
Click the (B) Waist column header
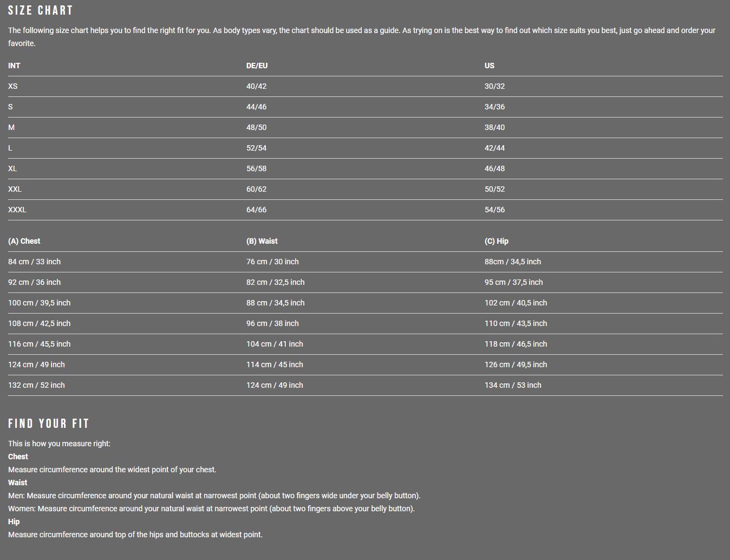tap(262, 241)
